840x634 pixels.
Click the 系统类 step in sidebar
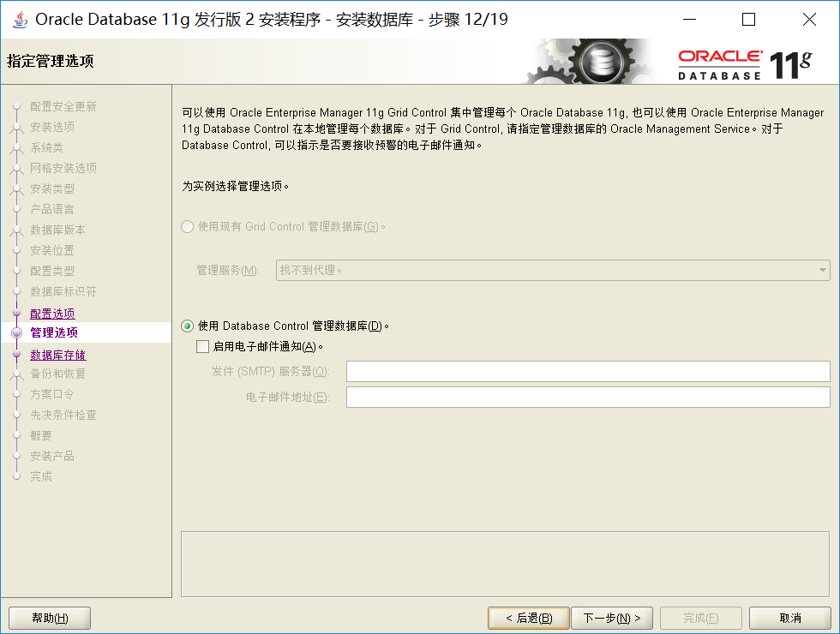point(46,147)
